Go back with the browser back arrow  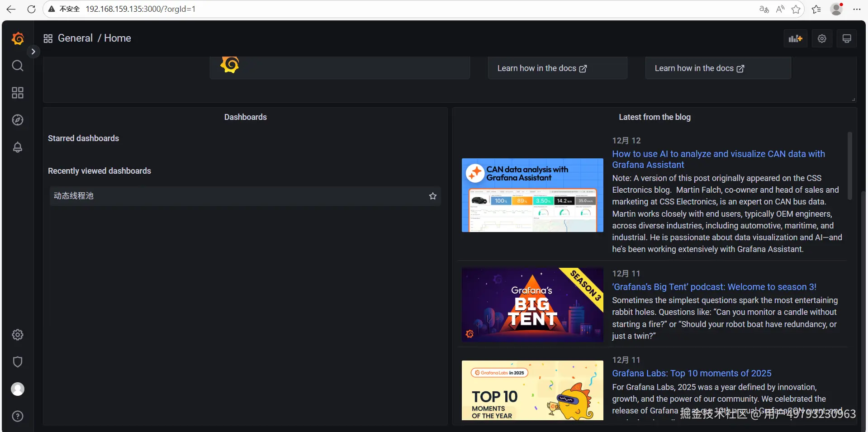tap(11, 9)
